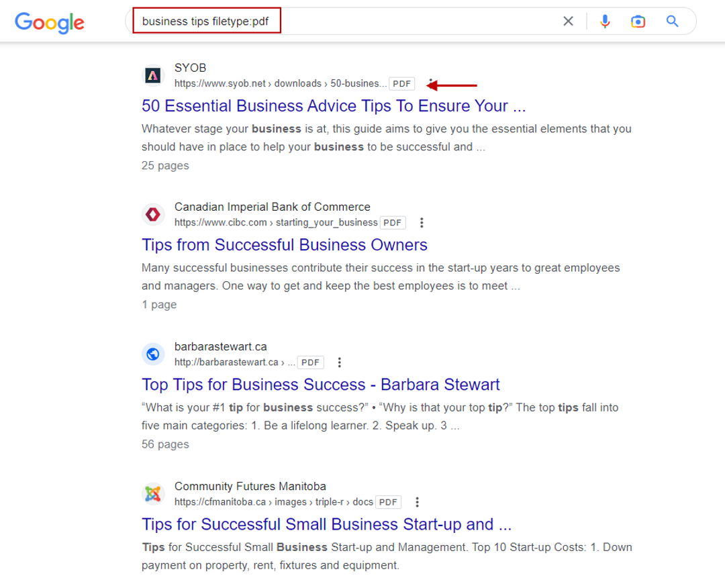Open Google Lens image search icon
Screen dimensions: 725x588
[x=638, y=21]
